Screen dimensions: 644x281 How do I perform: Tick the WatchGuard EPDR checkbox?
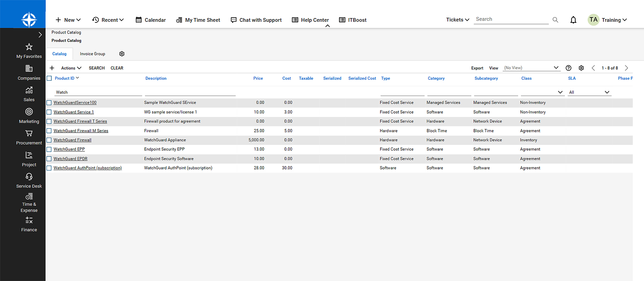(49, 159)
